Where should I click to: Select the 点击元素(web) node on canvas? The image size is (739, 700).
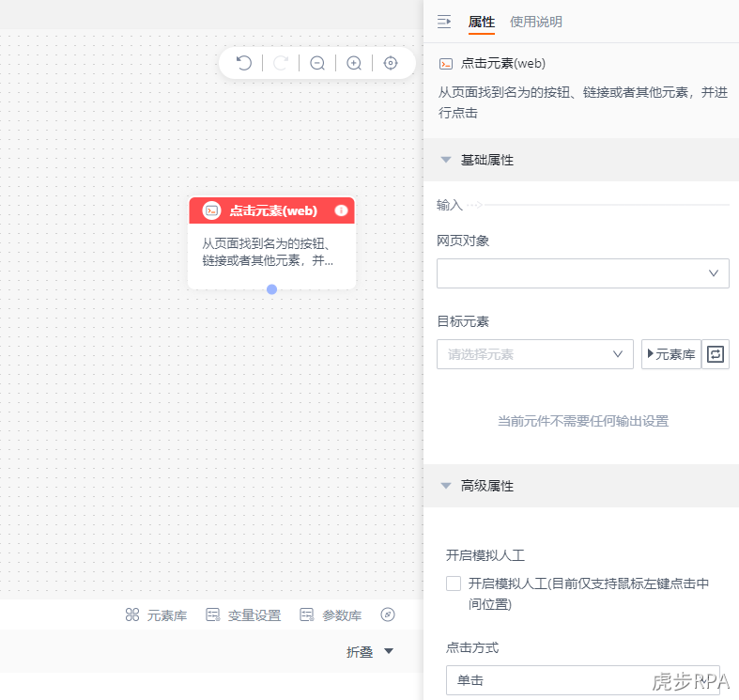point(272,243)
